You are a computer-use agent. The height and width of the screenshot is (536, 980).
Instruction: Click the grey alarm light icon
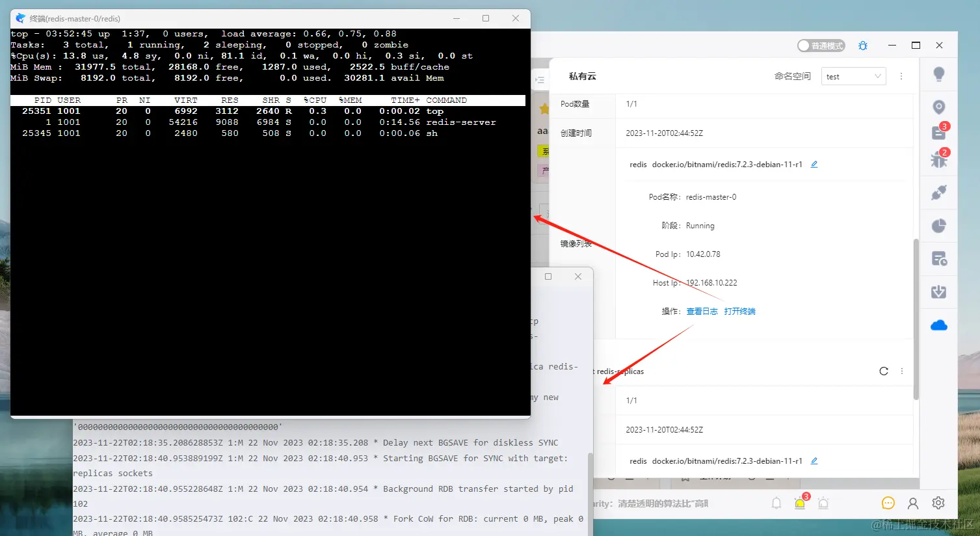pos(823,503)
